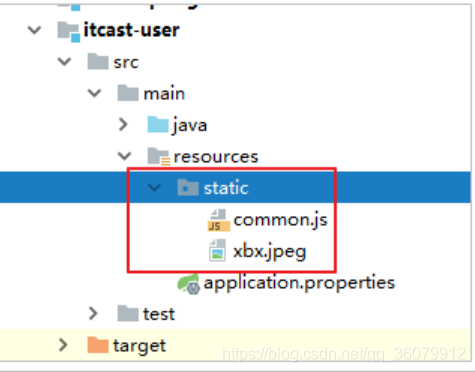Screen dimensions: 475x372
Task: Click the Spring icon of application.properties
Action: [x=189, y=284]
